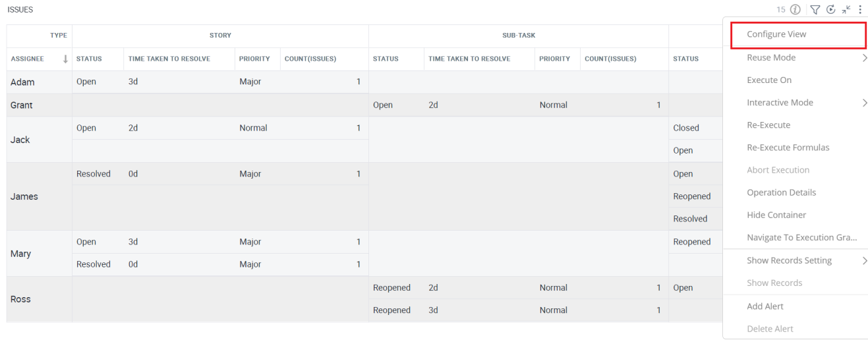Select the James assignee row cell
868x340 pixels.
[40, 196]
